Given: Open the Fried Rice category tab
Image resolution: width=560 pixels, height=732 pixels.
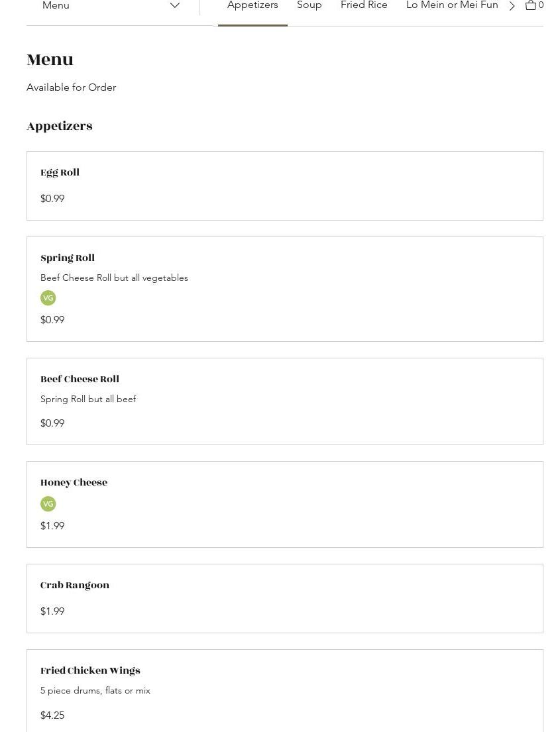Looking at the screenshot, I should [x=364, y=5].
